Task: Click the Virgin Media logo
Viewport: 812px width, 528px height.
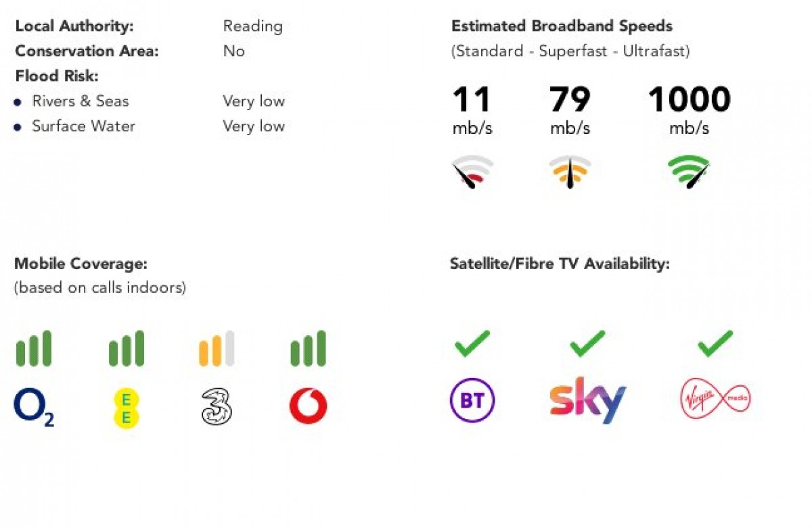Action: [x=715, y=400]
